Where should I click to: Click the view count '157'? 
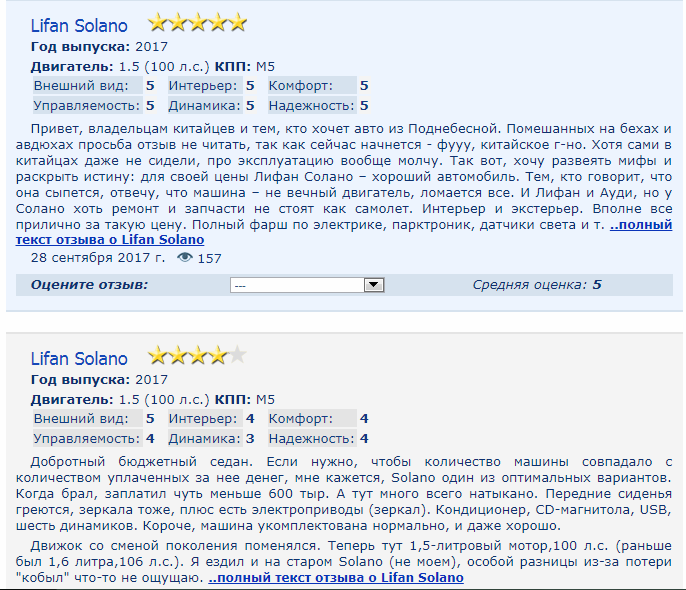[210, 258]
